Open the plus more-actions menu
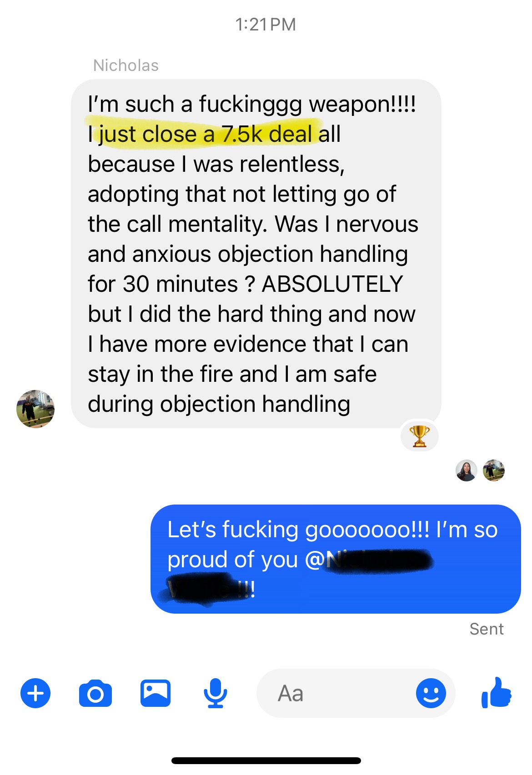The width and height of the screenshot is (532, 775). (x=35, y=693)
